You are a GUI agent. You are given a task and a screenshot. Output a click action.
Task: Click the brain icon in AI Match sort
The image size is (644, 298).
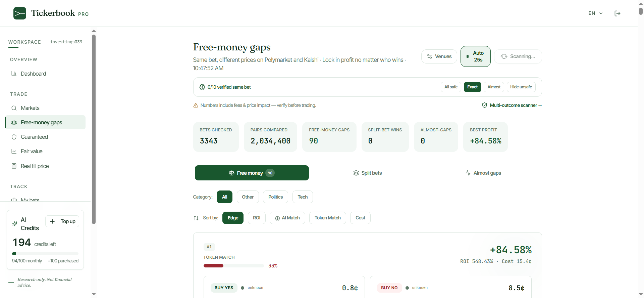click(x=278, y=218)
